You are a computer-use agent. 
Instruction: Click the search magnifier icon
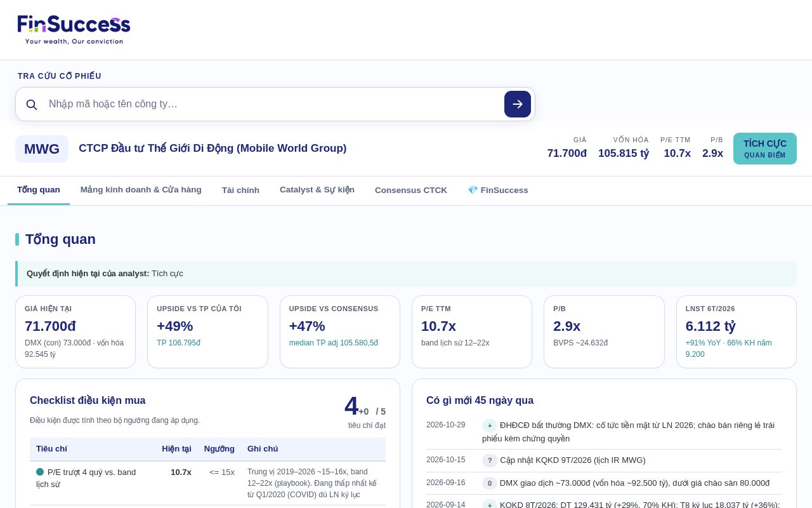[x=32, y=104]
